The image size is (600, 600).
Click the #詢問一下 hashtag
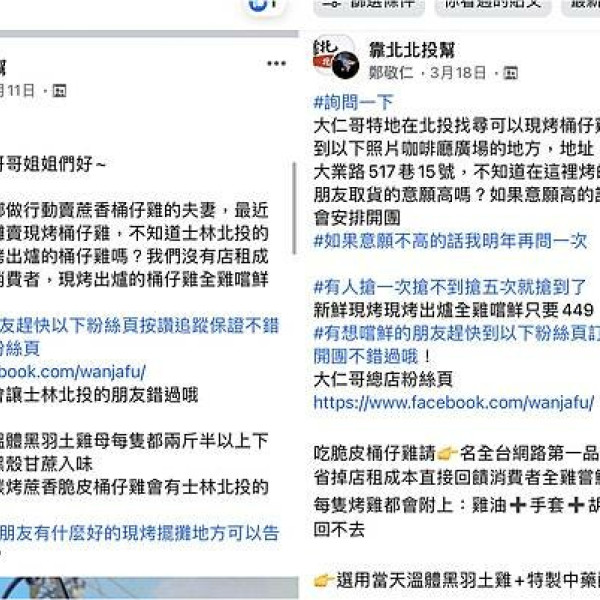pyautogui.click(x=353, y=103)
